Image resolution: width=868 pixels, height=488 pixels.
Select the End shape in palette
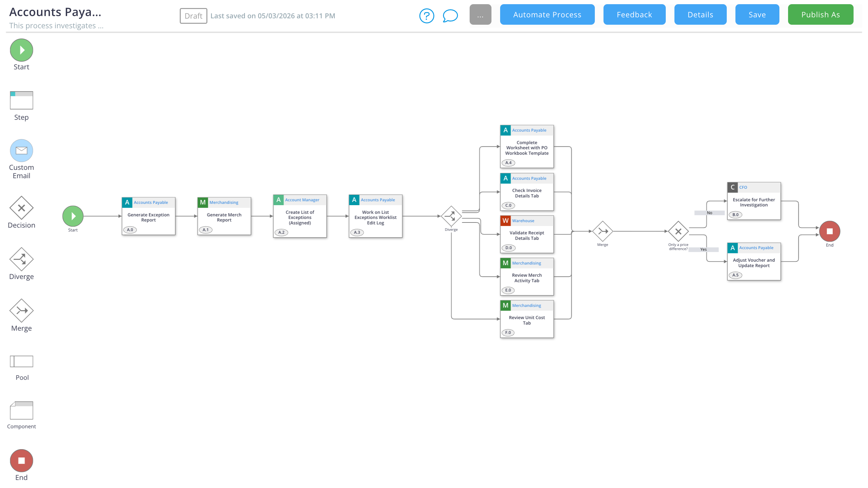tap(21, 460)
